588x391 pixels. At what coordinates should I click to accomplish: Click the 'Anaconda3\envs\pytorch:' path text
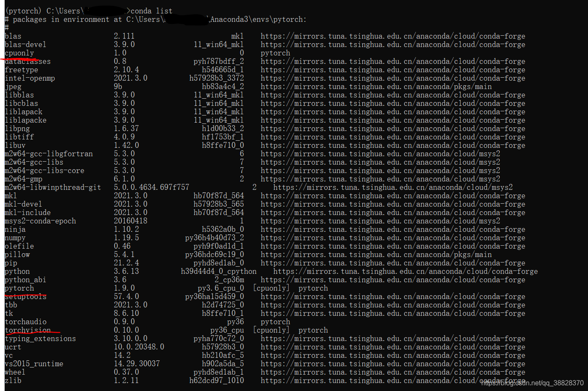click(259, 19)
